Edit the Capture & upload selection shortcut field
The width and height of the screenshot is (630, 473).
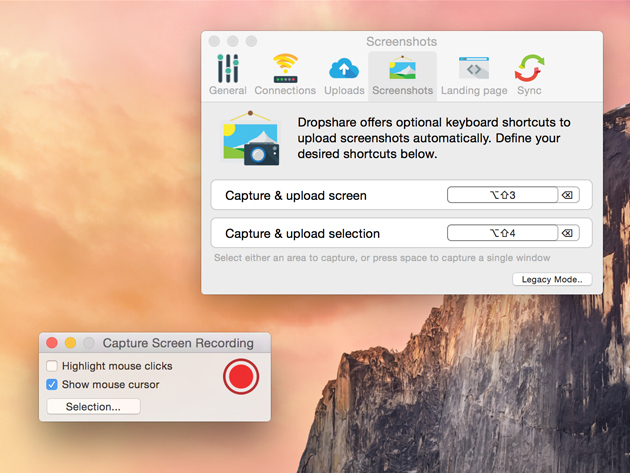(502, 233)
